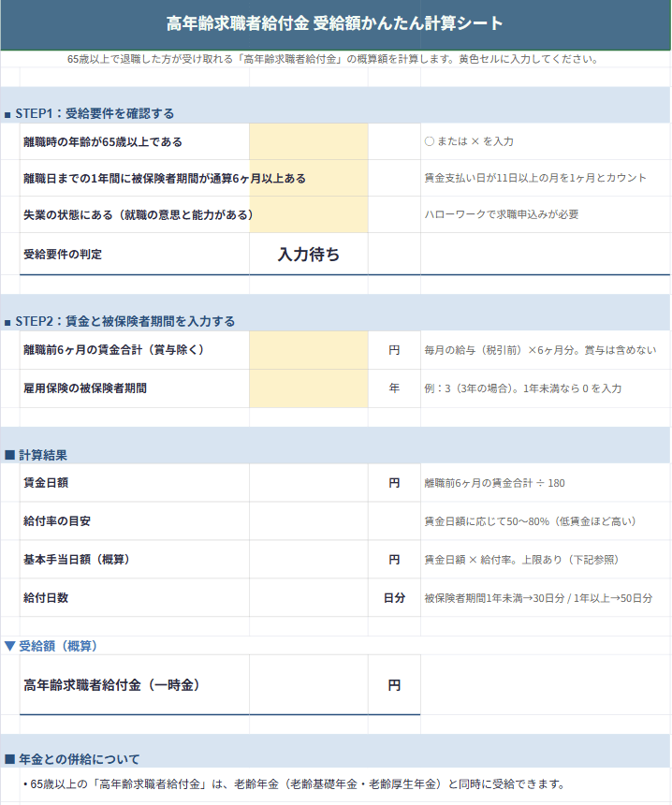672x805 pixels.
Task: Select the yellow cell beside 失業の状態にある
Action: [x=308, y=214]
